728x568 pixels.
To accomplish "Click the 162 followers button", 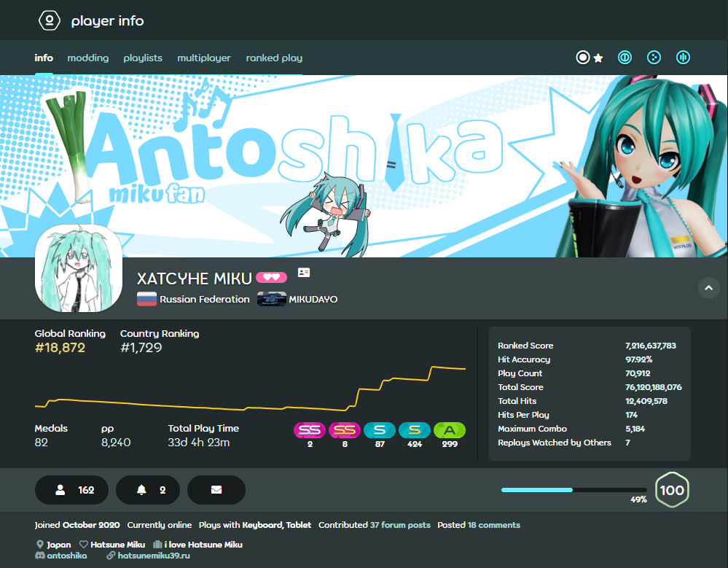I will (x=71, y=490).
